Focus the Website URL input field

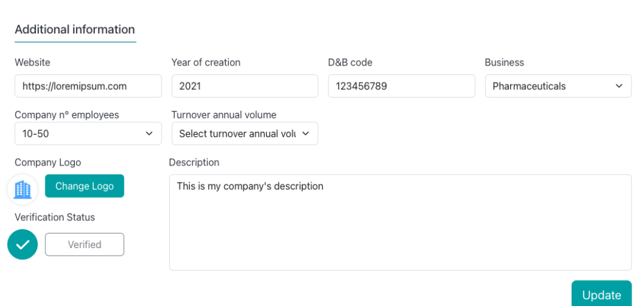coord(88,86)
